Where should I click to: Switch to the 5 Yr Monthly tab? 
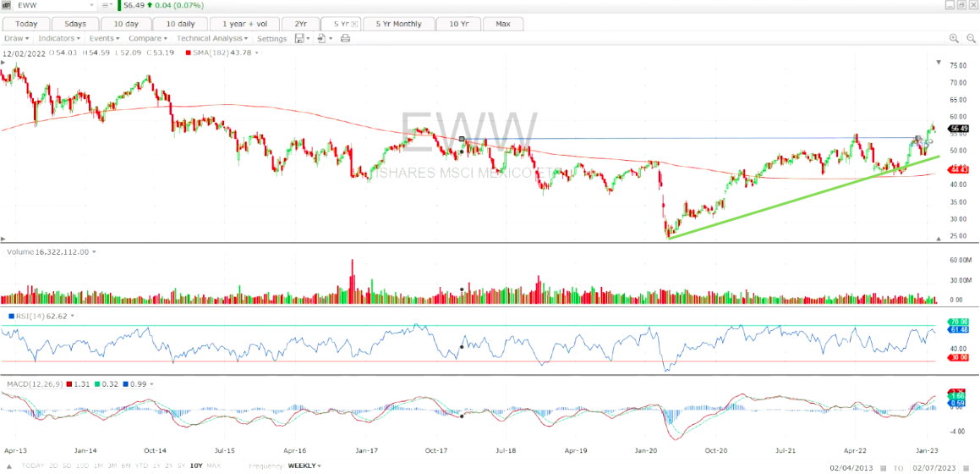tap(399, 24)
